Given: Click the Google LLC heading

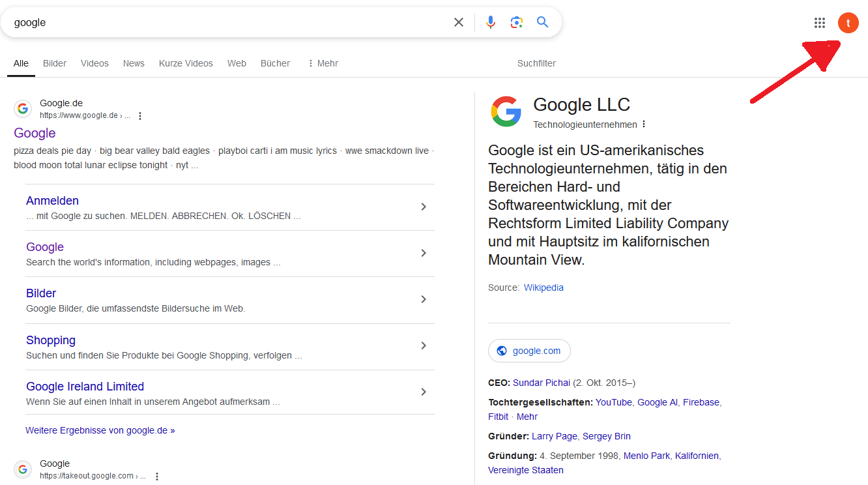Looking at the screenshot, I should pos(582,104).
